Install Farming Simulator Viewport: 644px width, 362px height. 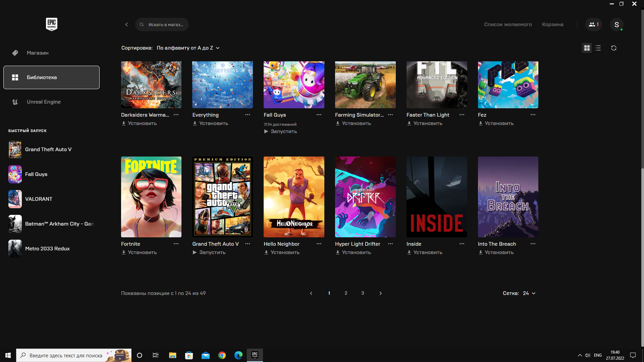(x=353, y=123)
